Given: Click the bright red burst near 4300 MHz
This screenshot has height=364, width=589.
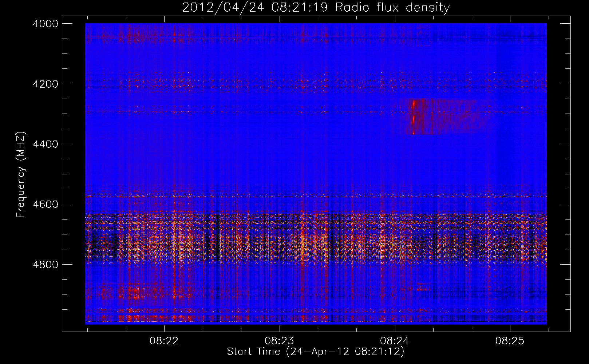Looking at the screenshot, I should point(414,116).
